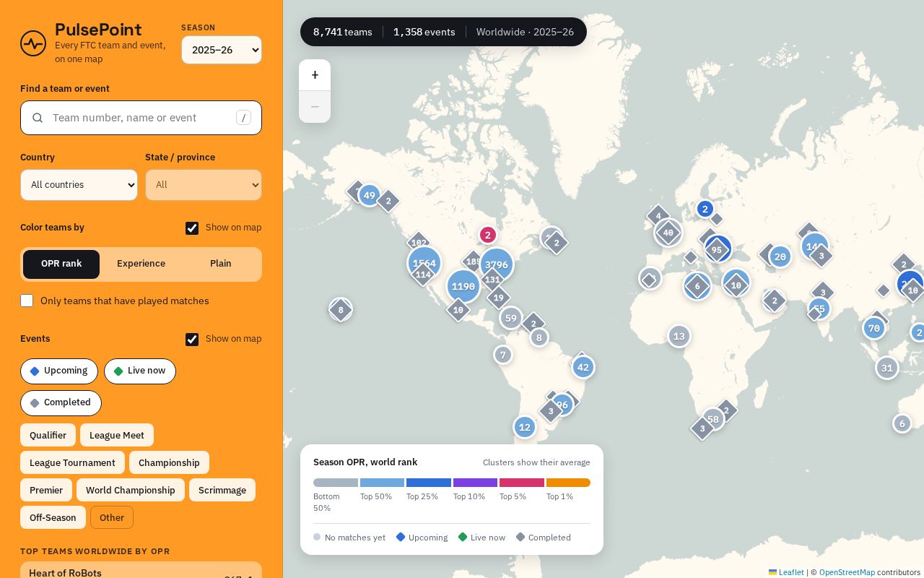924x578 pixels.
Task: Click the PulsePoint pulse logo icon
Action: 33,43
